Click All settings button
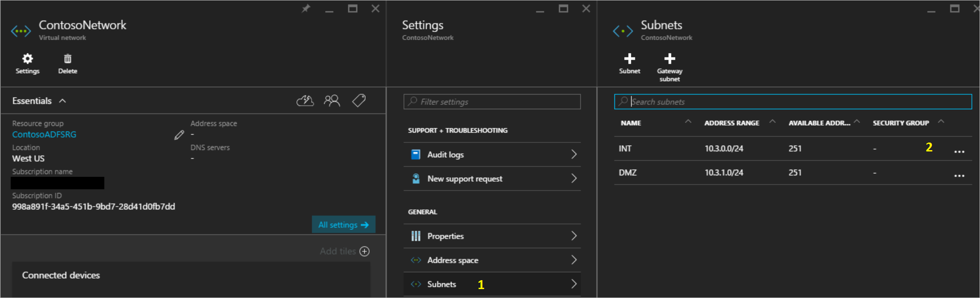 [x=344, y=225]
